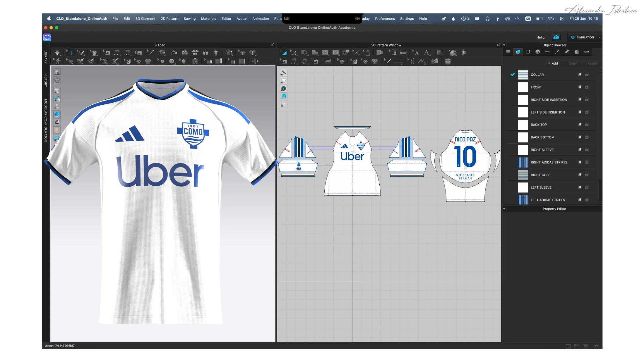Collapse the Property Editor panel arrow
The width and height of the screenshot is (644, 362).
pos(504,209)
